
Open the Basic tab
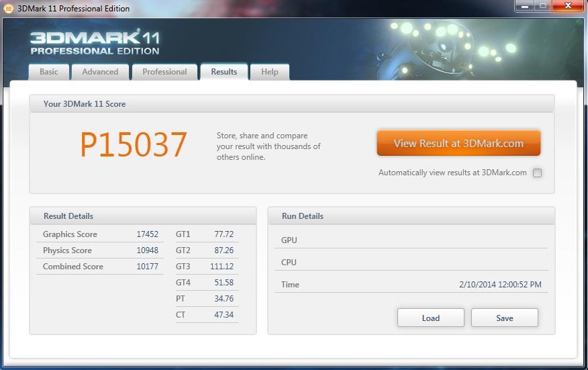pyautogui.click(x=49, y=72)
